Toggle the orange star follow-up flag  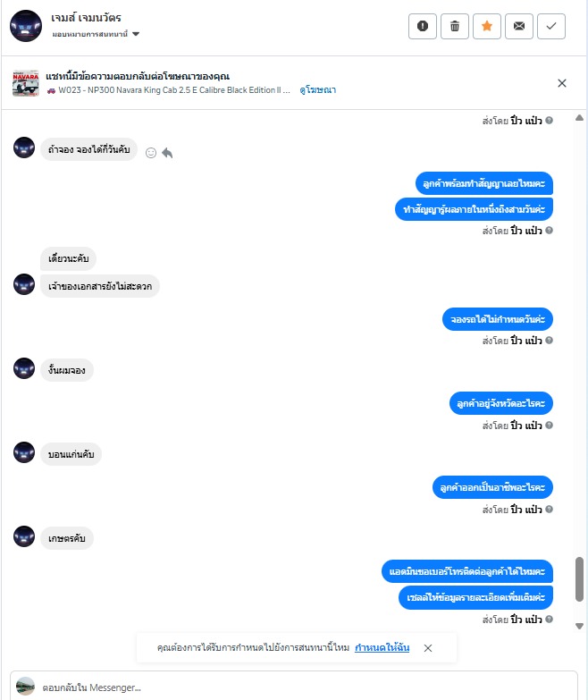[x=487, y=26]
